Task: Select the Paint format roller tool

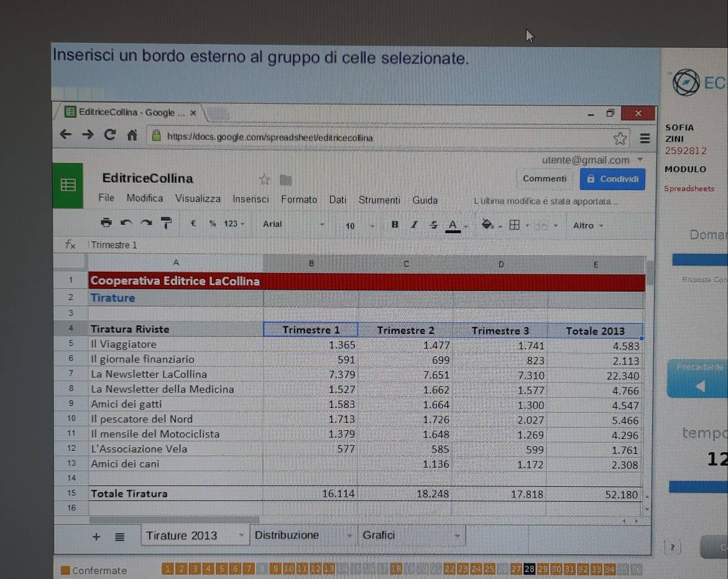Action: pyautogui.click(x=166, y=223)
